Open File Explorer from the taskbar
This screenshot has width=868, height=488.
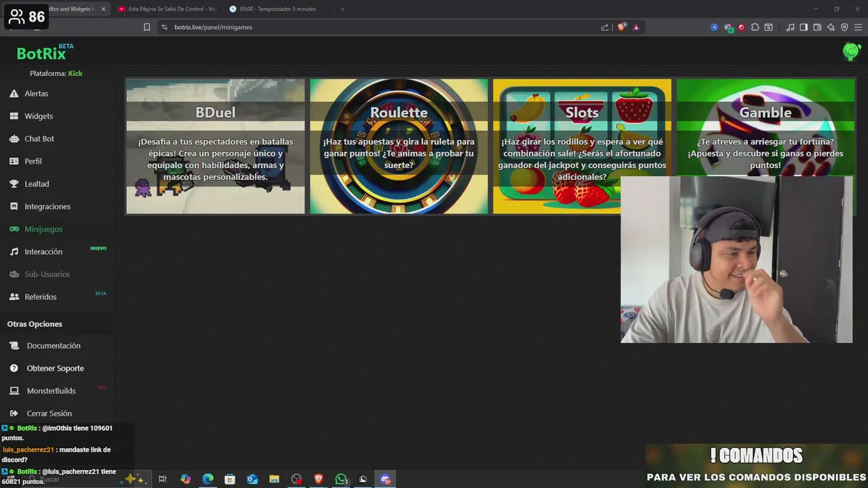point(274,479)
